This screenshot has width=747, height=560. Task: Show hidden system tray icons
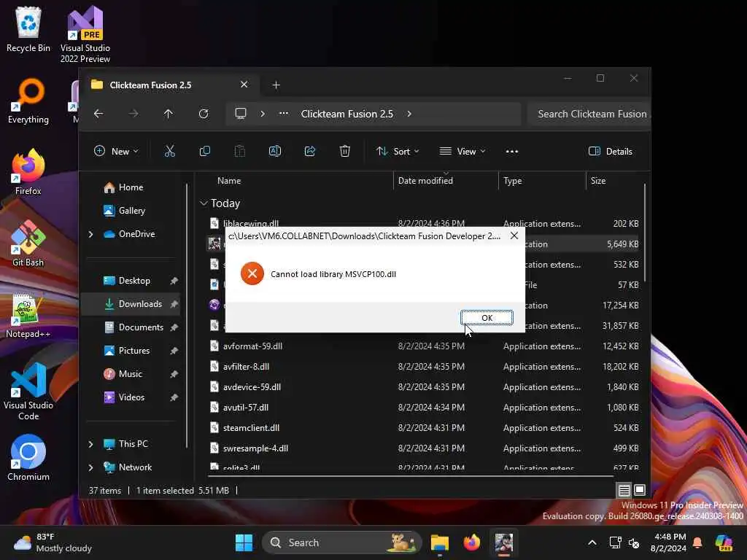point(592,542)
